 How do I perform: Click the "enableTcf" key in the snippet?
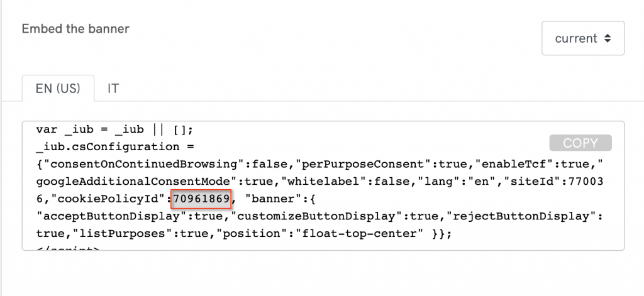tap(508, 165)
